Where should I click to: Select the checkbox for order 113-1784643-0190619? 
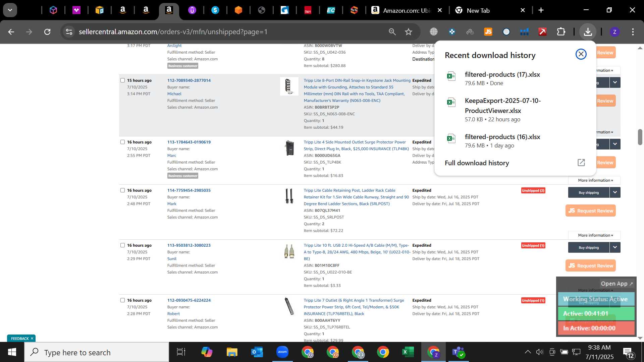point(122,142)
